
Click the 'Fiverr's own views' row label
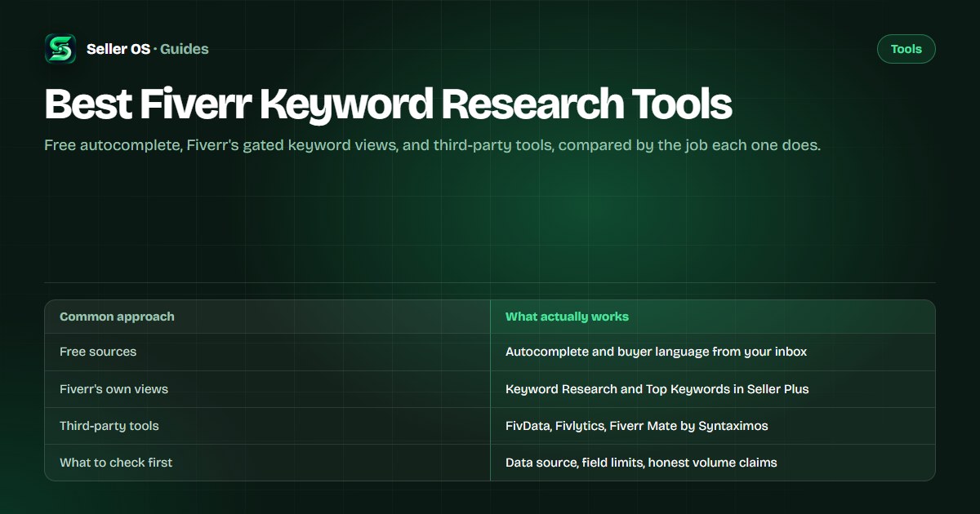pyautogui.click(x=114, y=389)
